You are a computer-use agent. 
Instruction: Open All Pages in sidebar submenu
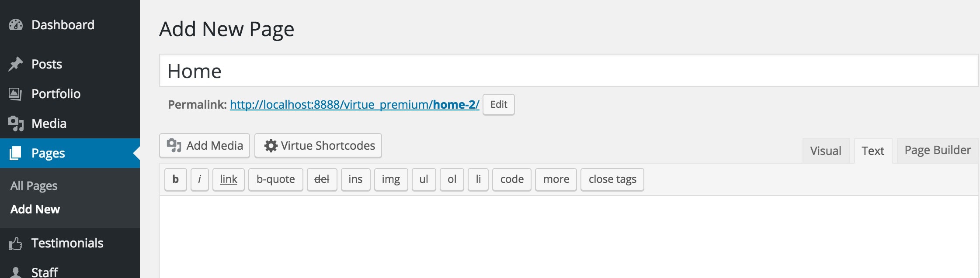pos(34,186)
